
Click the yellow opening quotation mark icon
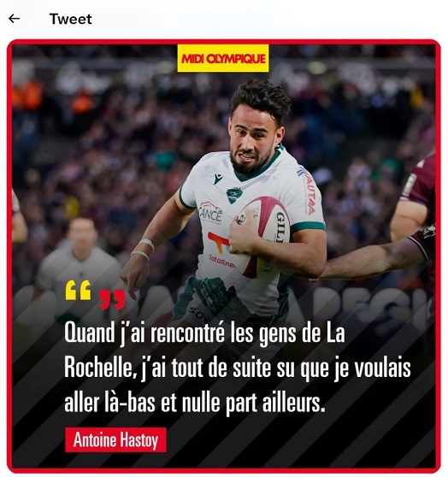[78, 290]
